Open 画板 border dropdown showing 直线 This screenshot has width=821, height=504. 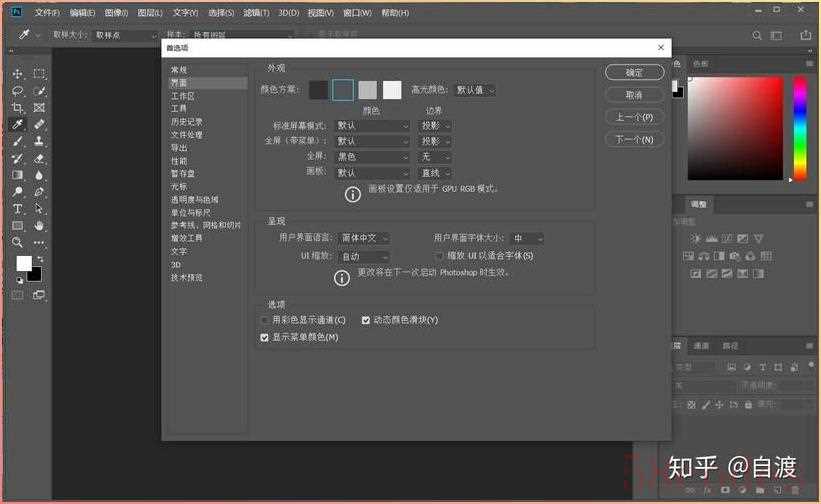coord(436,173)
